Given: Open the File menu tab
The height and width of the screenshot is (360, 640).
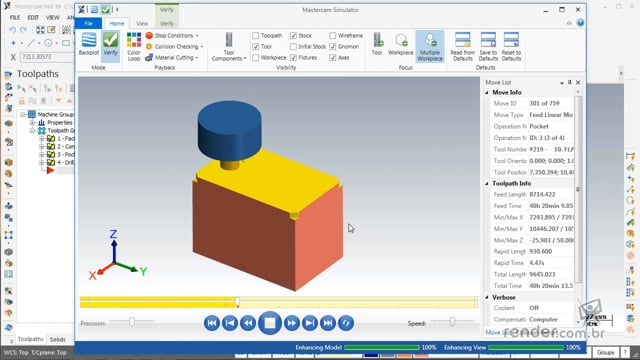Looking at the screenshot, I should [x=89, y=24].
